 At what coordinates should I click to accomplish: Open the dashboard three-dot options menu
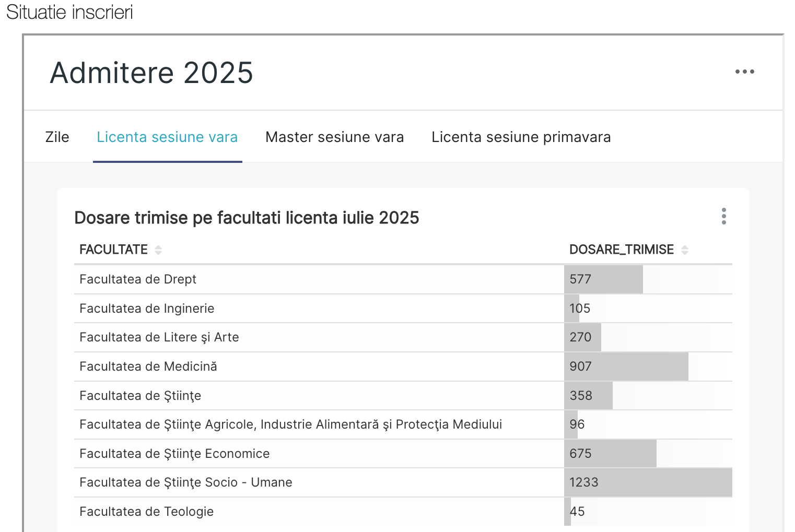[x=744, y=72]
